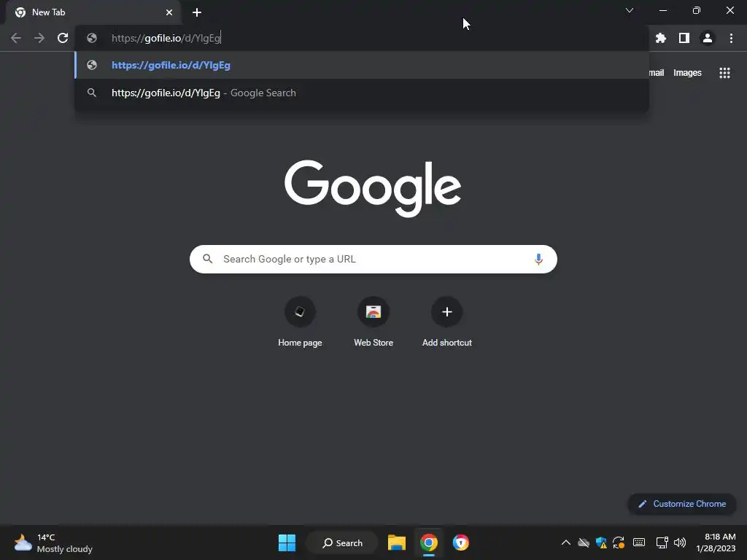The height and width of the screenshot is (560, 747).
Task: Start voice search with the microphone icon
Action: (x=538, y=259)
